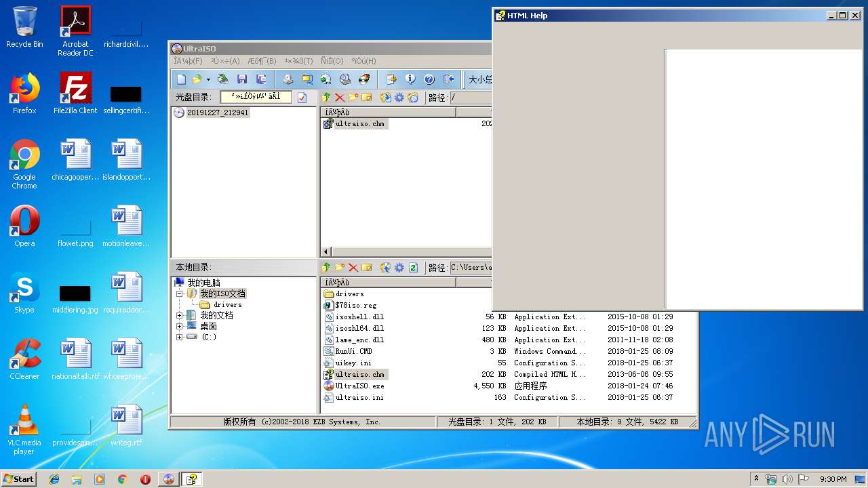The height and width of the screenshot is (488, 868).
Task: Open the UltraISO menu ending in (T)
Action: click(x=299, y=61)
